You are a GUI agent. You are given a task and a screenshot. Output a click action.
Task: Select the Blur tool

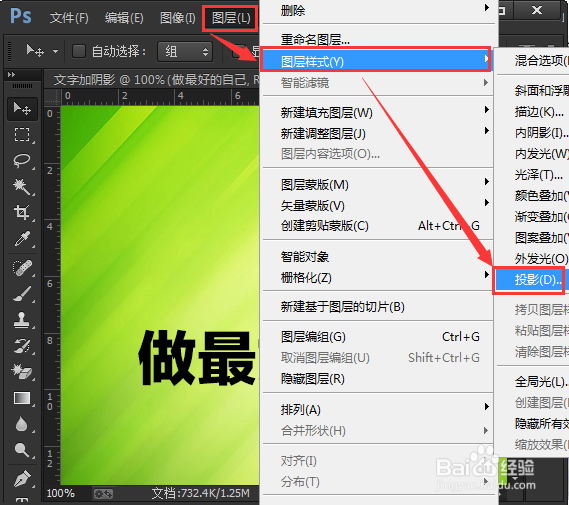22,424
